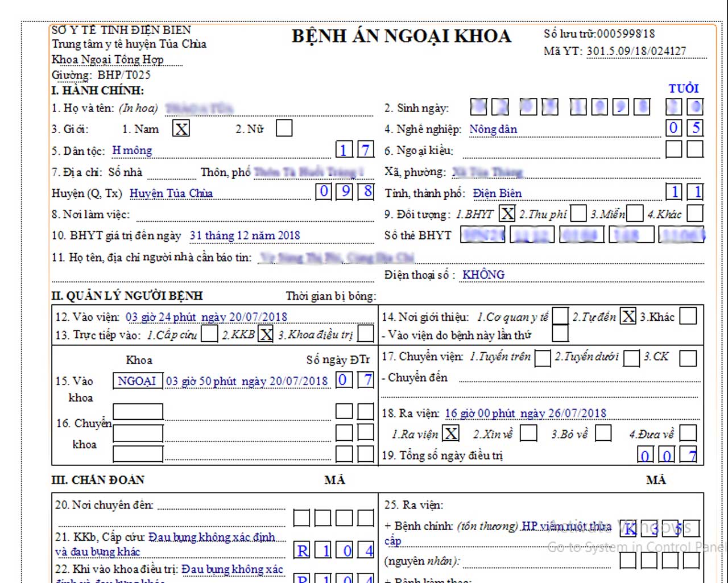Screen dimensions: 728x583
Task: Click the 'Nơi chuyển đến' blank line
Action: coord(222,505)
